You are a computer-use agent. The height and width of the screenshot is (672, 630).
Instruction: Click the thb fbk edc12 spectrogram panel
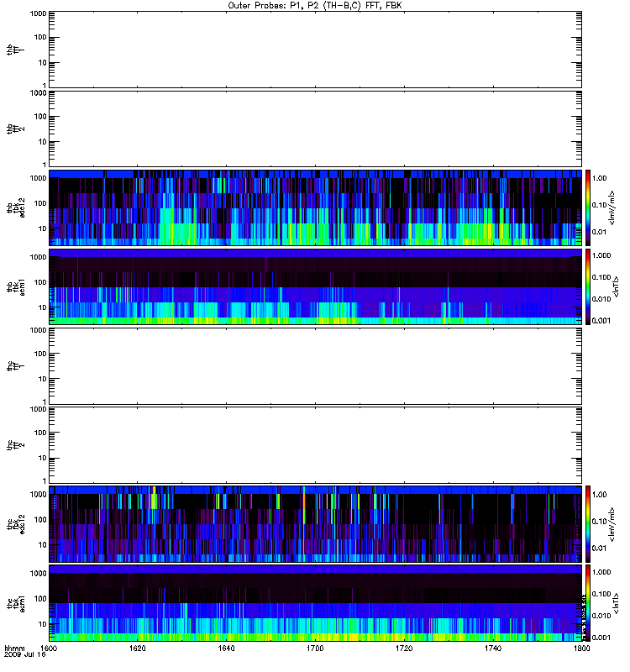coord(315,207)
